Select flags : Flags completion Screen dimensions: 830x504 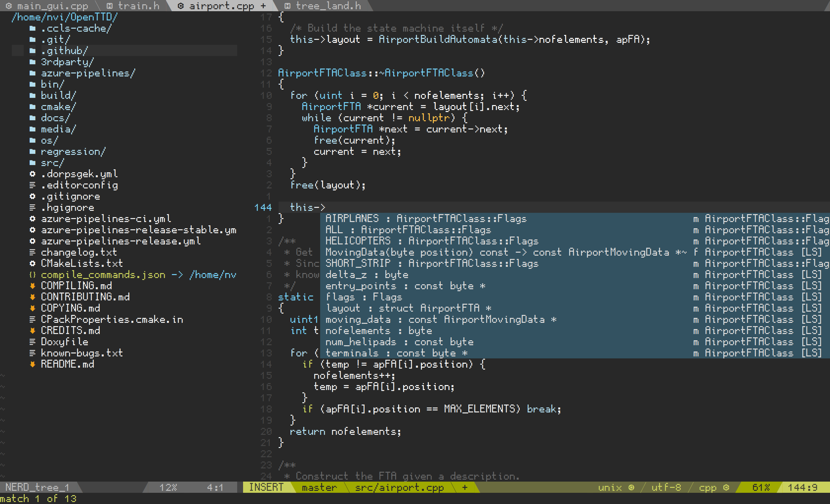point(575,297)
